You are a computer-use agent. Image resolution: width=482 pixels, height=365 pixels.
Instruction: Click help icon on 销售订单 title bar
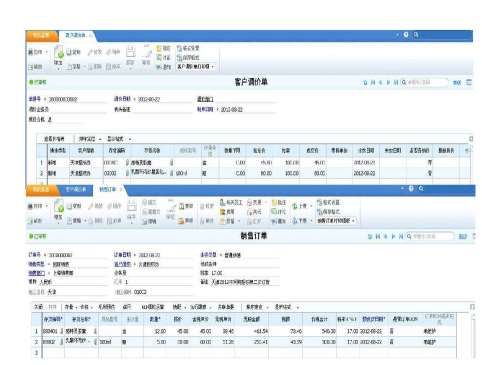411,189
